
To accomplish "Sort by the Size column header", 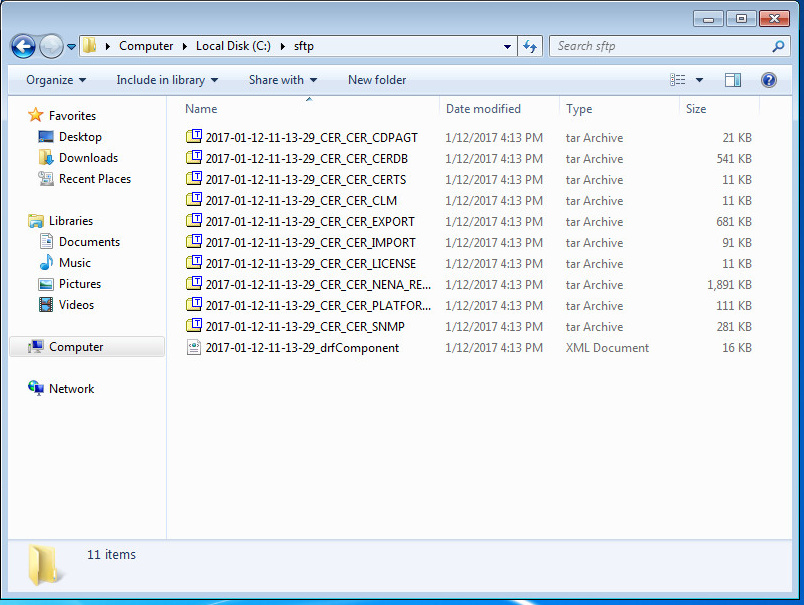I will point(696,109).
